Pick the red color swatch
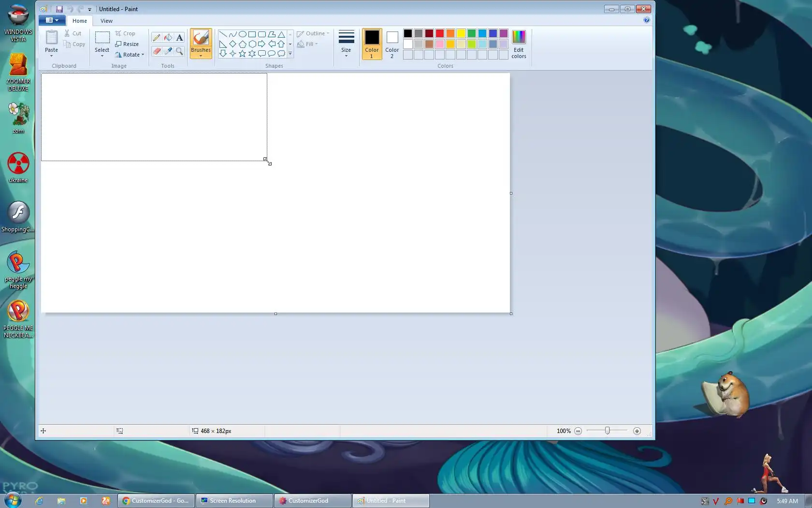812x508 pixels. click(x=440, y=33)
